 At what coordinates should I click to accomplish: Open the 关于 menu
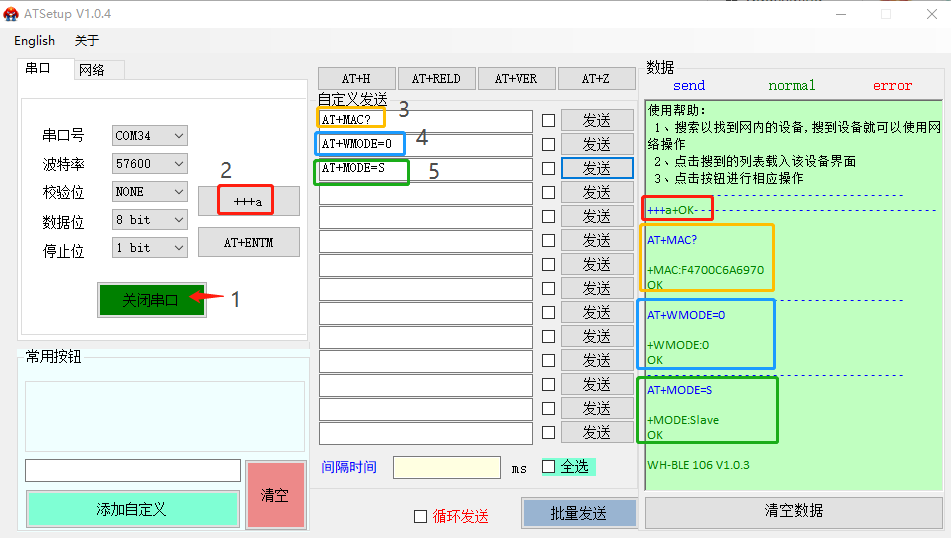(87, 41)
